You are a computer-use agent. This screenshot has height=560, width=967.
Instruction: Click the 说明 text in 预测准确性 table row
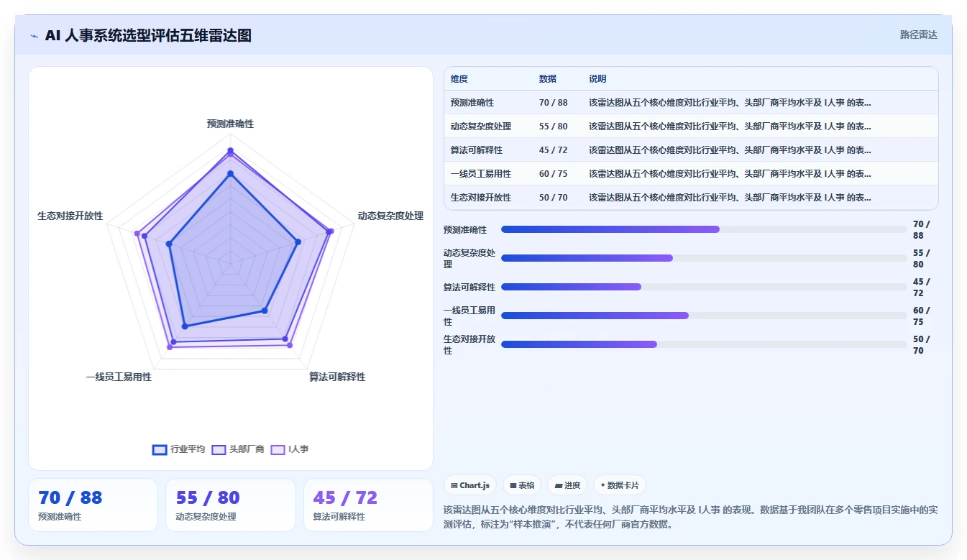[x=730, y=103]
